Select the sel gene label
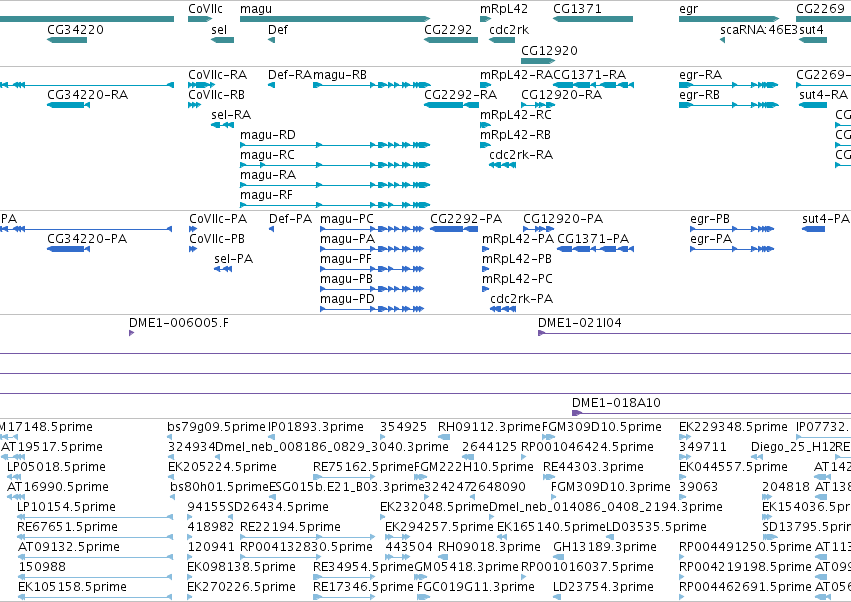 tap(219, 29)
